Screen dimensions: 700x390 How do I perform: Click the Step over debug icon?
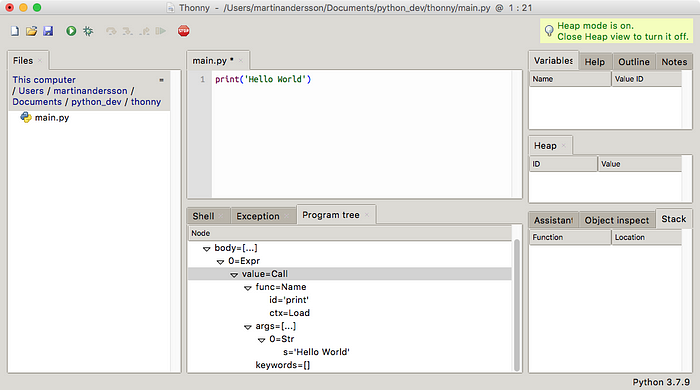pyautogui.click(x=111, y=31)
